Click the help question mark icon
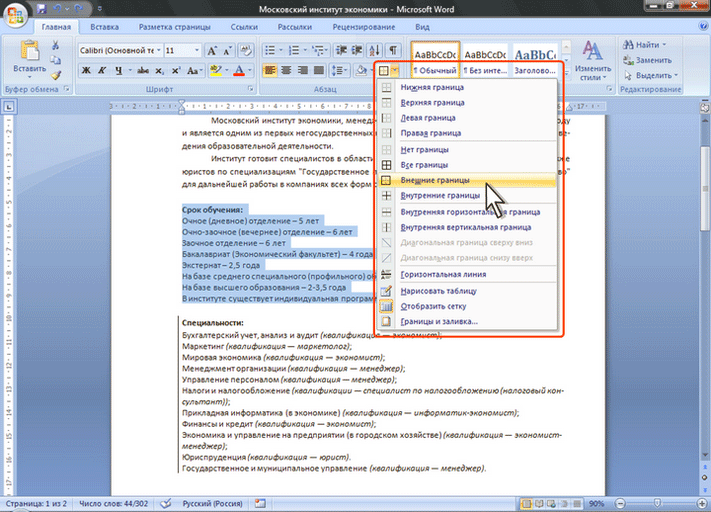This screenshot has height=512, width=711. point(703,27)
